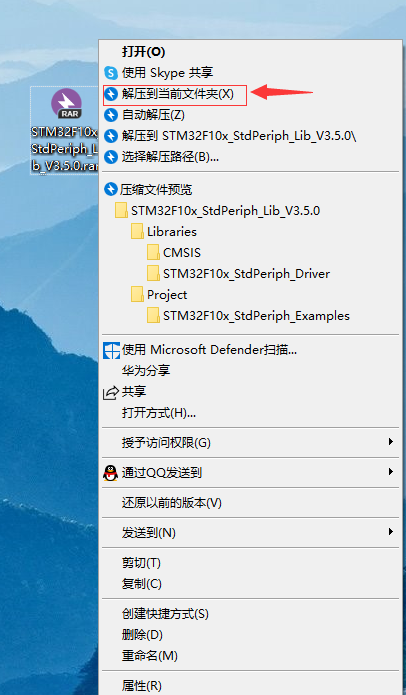Open 属性(R) at the menu bottom

point(142,686)
